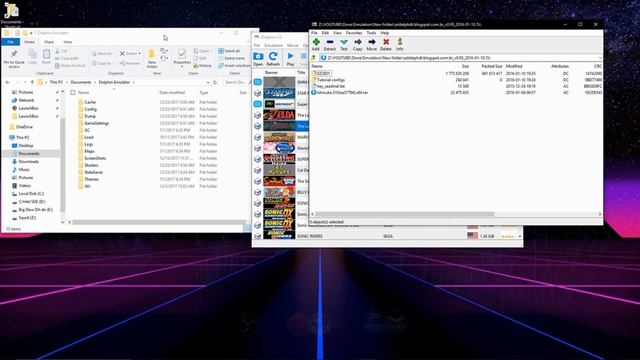The image size is (640, 360).
Task: Go up one folder in 7-Zip
Action: tap(314, 58)
